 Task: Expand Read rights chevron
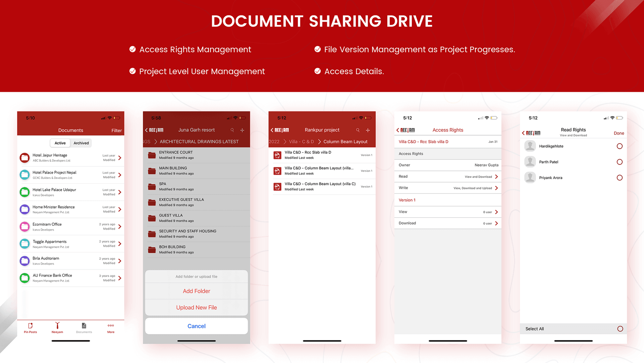(x=496, y=177)
